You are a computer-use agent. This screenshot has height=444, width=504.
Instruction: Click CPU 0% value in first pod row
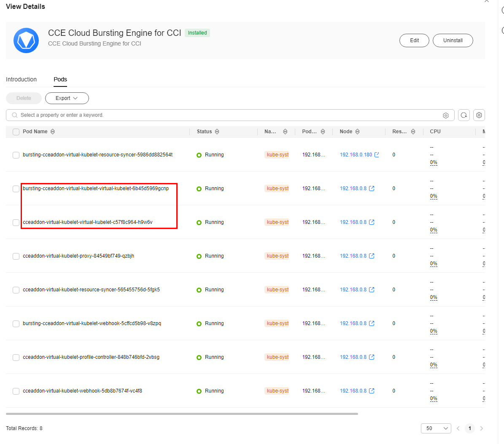pyautogui.click(x=434, y=162)
